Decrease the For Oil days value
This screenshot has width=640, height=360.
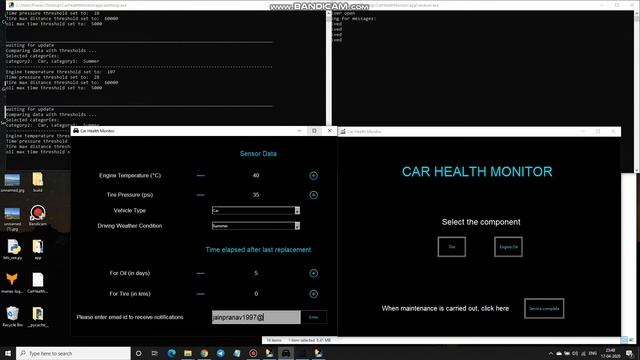(200, 273)
